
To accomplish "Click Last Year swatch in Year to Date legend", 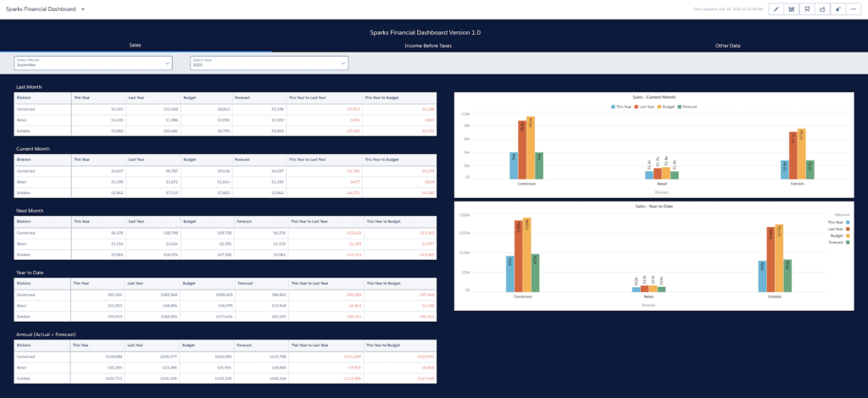I will [x=847, y=229].
